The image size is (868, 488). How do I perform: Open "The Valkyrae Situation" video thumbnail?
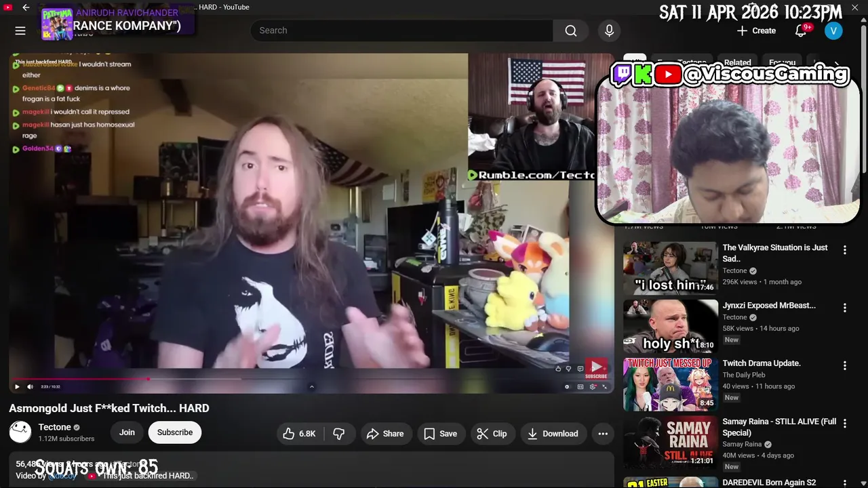tap(671, 268)
